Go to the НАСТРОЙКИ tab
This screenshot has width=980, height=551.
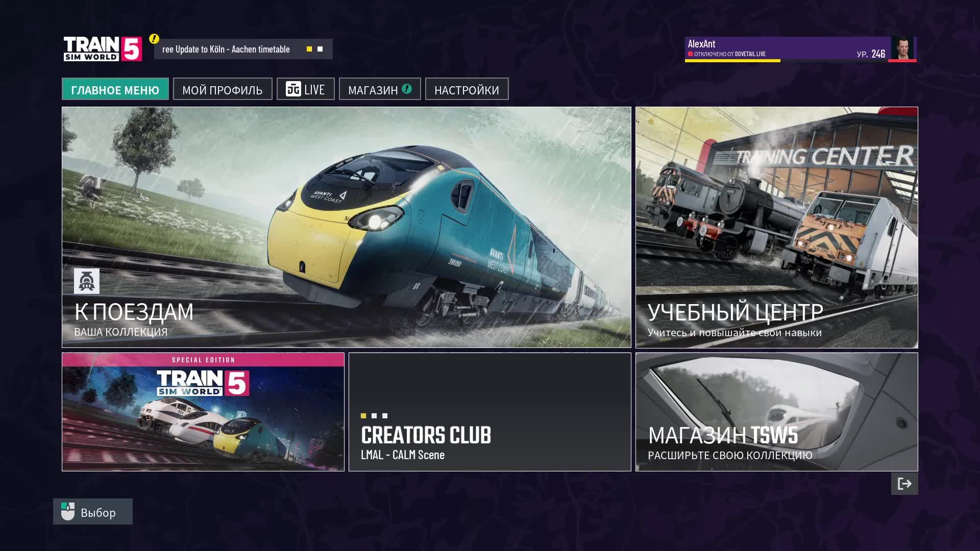[x=467, y=89]
